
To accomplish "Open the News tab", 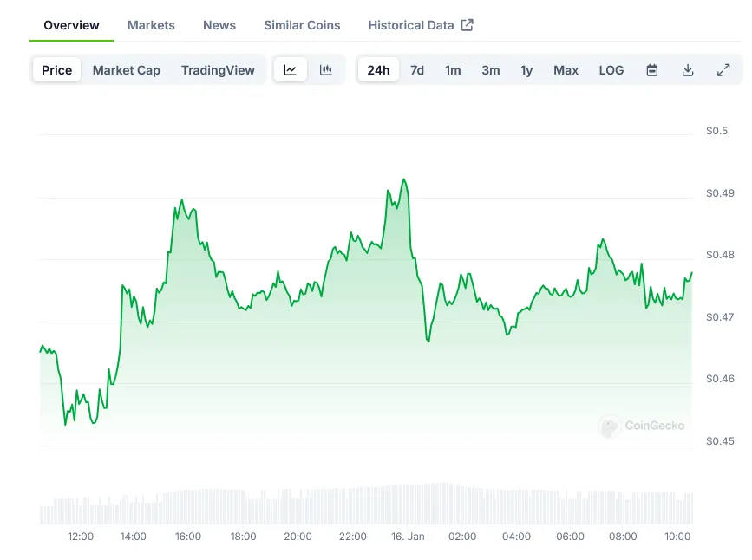I will point(219,25).
